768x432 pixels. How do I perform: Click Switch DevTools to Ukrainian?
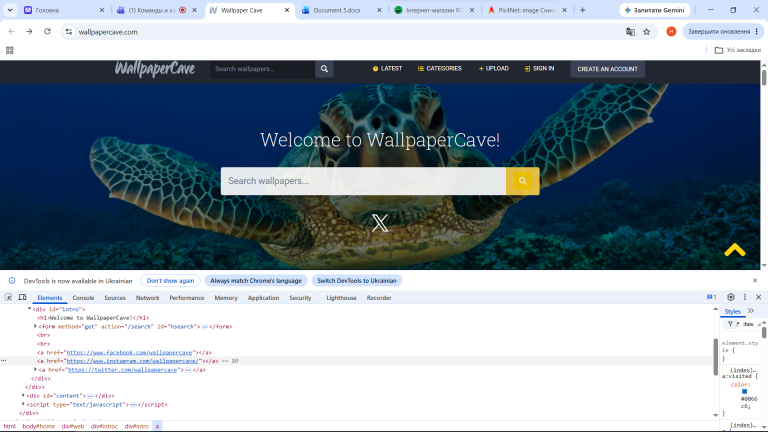pos(357,281)
